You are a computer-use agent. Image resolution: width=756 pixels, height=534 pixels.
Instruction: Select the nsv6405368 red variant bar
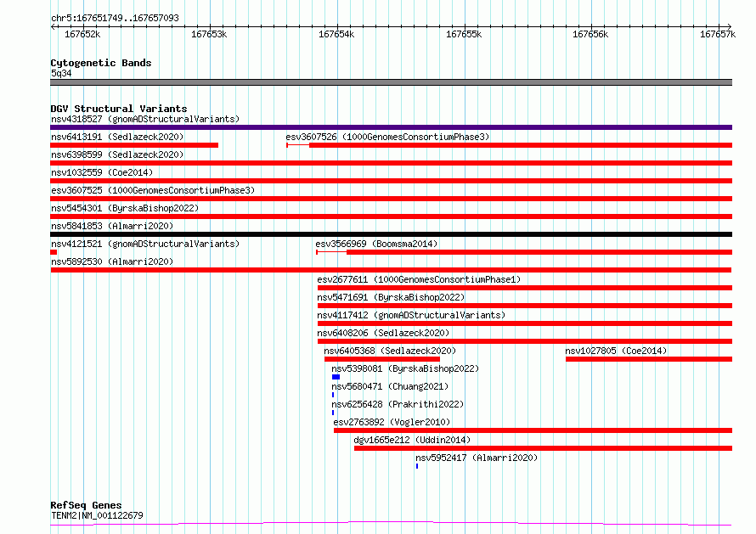(382, 359)
